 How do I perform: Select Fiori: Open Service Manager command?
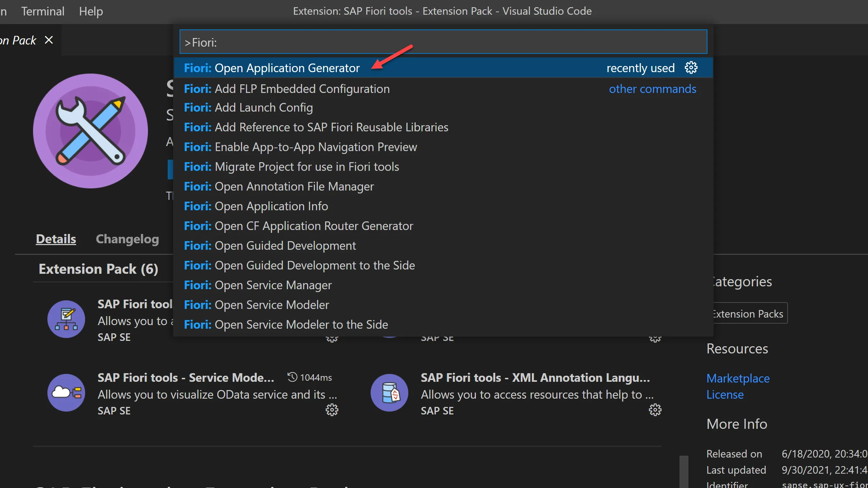[258, 285]
